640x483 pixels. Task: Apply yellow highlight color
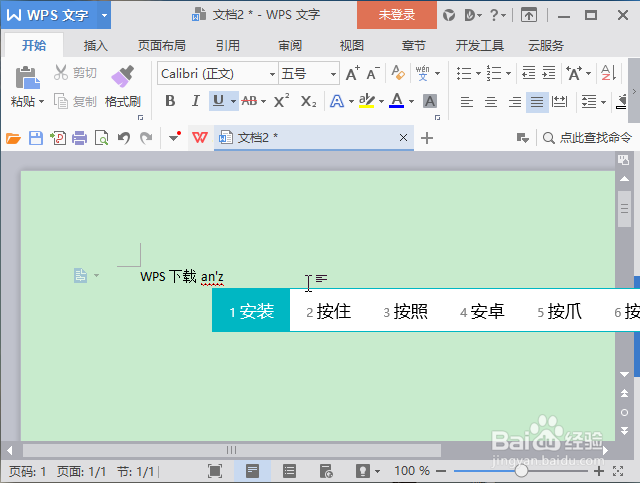(x=367, y=100)
